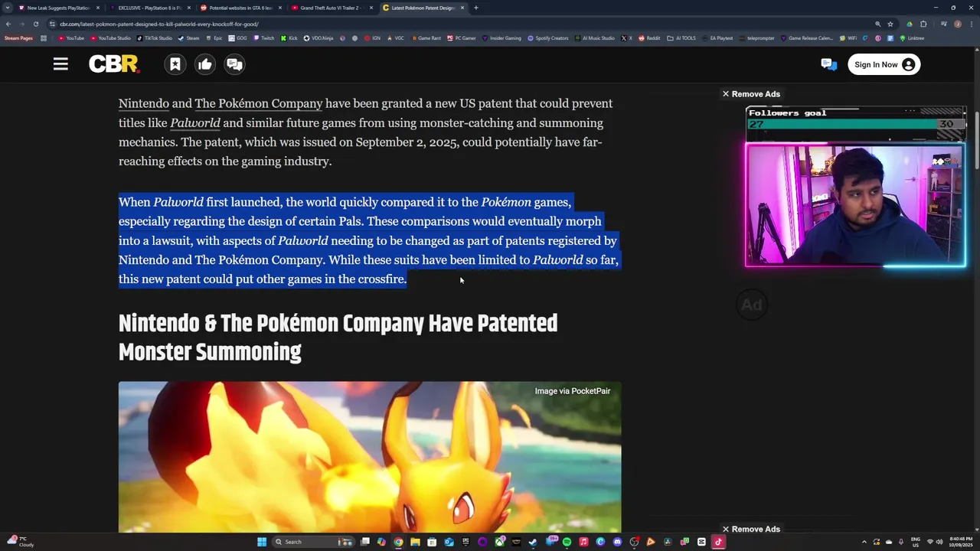Image resolution: width=980 pixels, height=551 pixels.
Task: Bookmark this page with star icon
Action: (890, 24)
